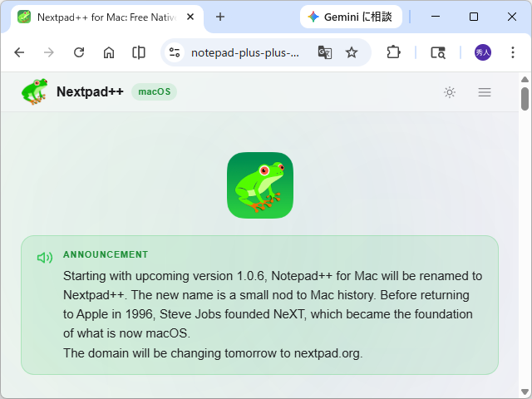Click the translate this page icon
This screenshot has height=399, width=532.
tap(325, 52)
